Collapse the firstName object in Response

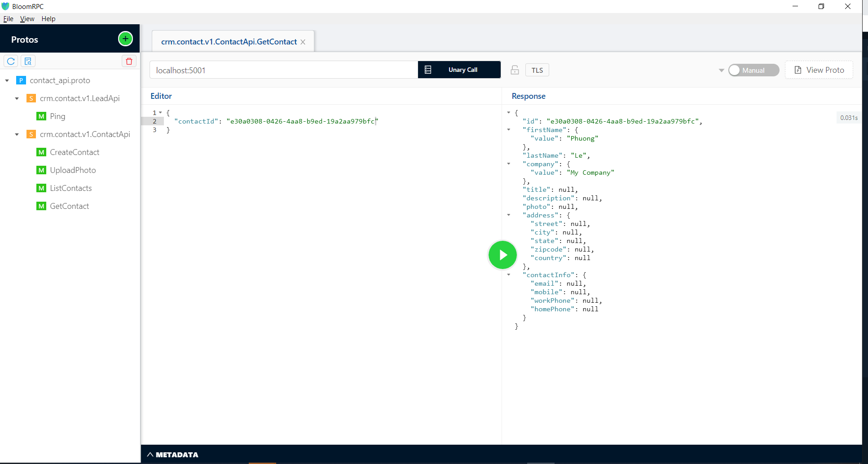pyautogui.click(x=509, y=130)
